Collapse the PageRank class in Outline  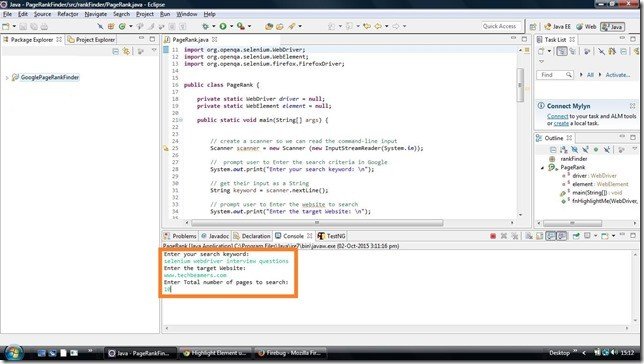542,168
